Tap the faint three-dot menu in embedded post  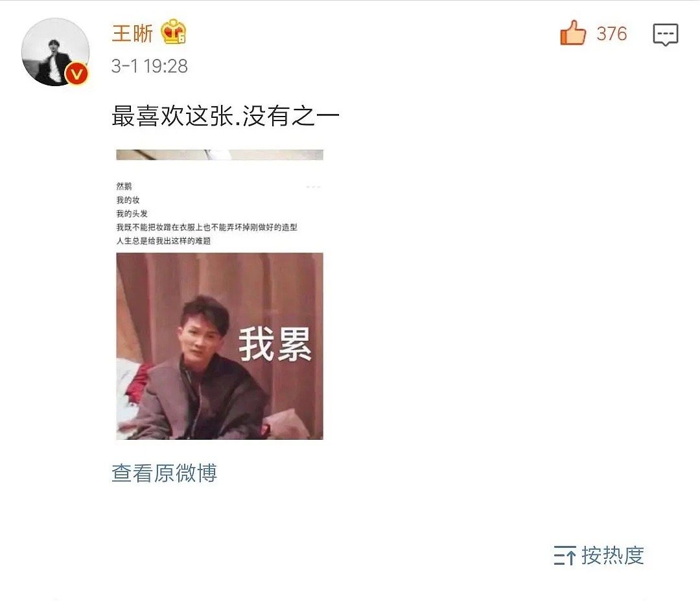click(x=314, y=187)
